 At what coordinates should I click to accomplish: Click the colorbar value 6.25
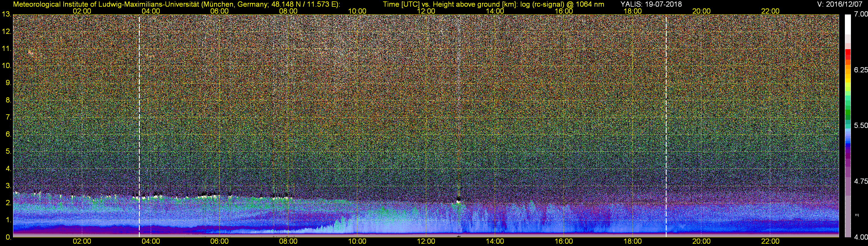coord(860,70)
